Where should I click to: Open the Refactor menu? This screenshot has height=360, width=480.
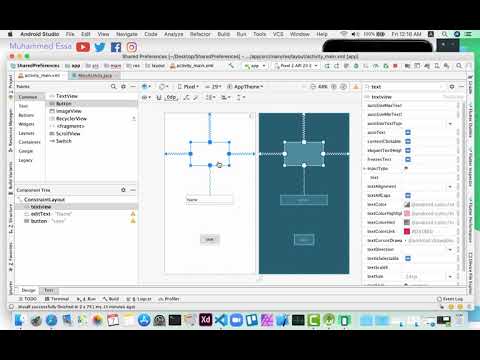200,34
